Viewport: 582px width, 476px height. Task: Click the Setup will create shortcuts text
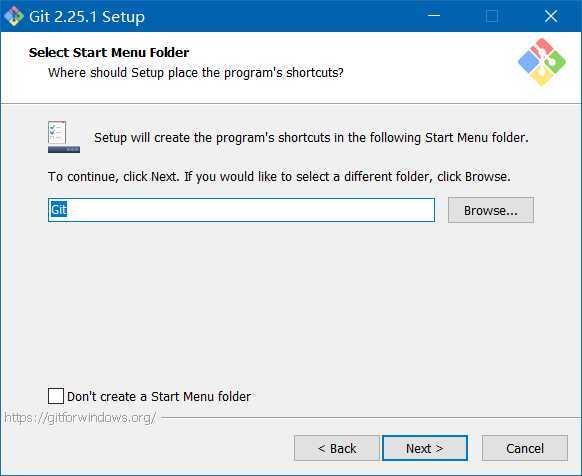(x=311, y=138)
